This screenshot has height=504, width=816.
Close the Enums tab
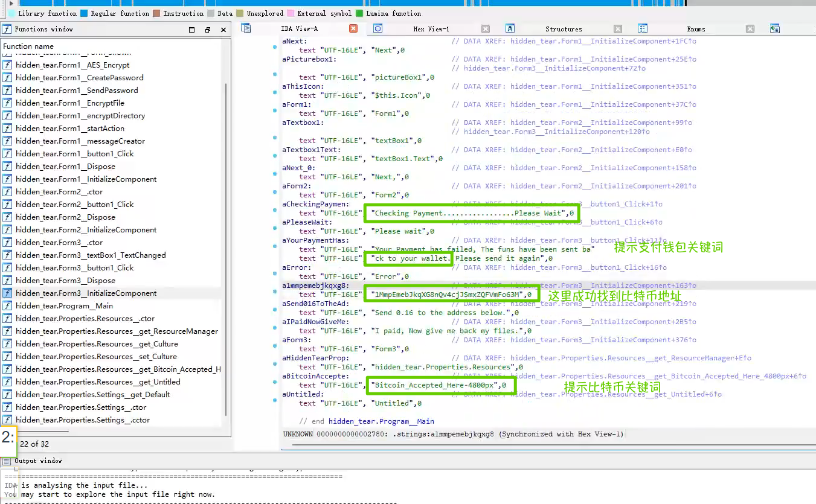tap(750, 28)
